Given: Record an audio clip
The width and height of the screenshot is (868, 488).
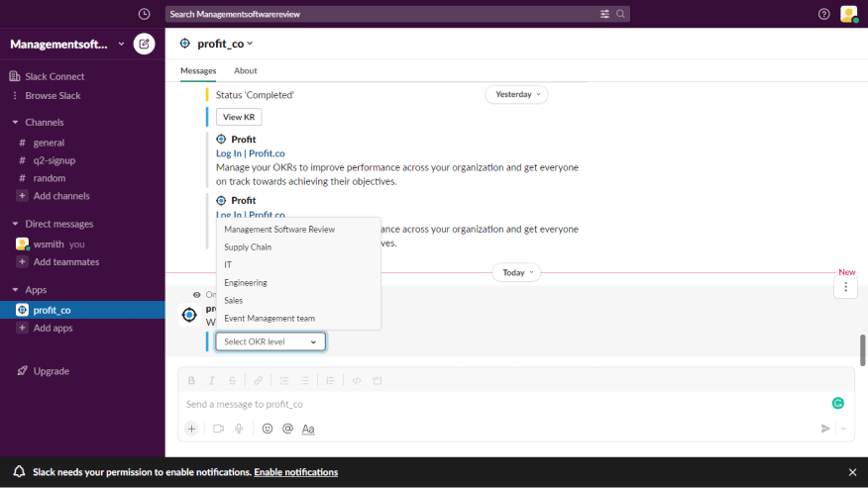Looking at the screenshot, I should 239,429.
